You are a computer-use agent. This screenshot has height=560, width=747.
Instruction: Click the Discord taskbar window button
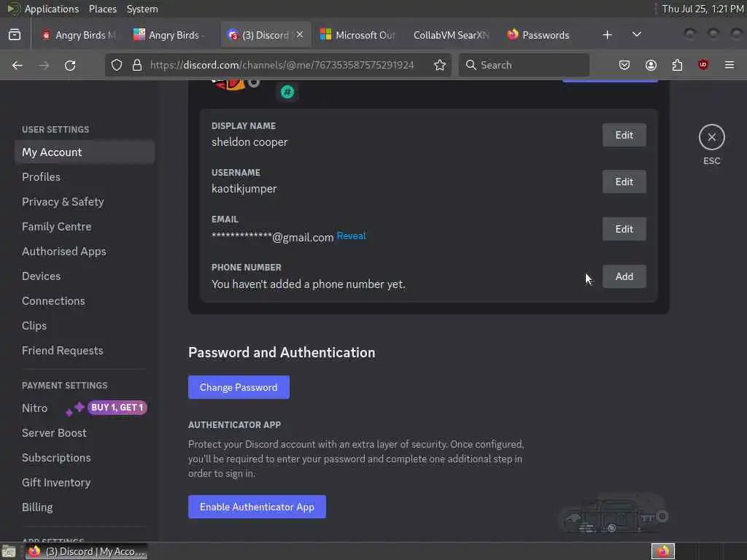[87, 552]
